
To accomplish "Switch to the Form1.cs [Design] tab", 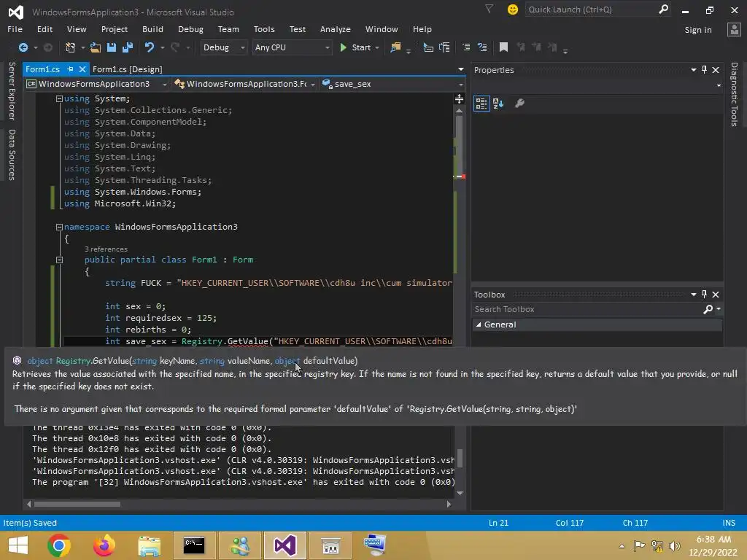I will 127,69.
